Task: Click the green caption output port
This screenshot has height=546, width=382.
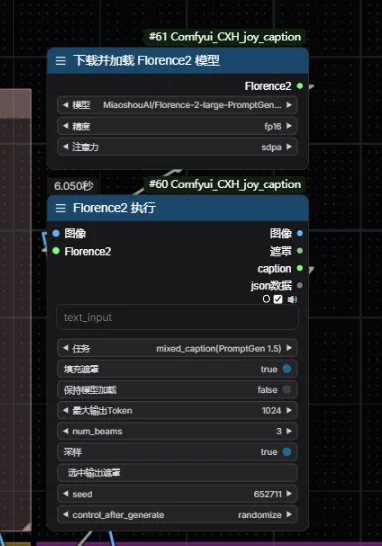Action: [300, 268]
